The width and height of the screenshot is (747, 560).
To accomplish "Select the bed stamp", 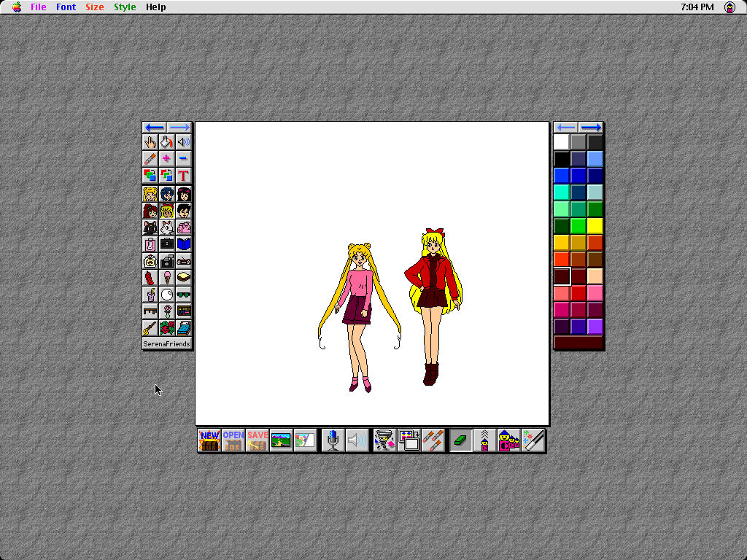I will pyautogui.click(x=183, y=327).
